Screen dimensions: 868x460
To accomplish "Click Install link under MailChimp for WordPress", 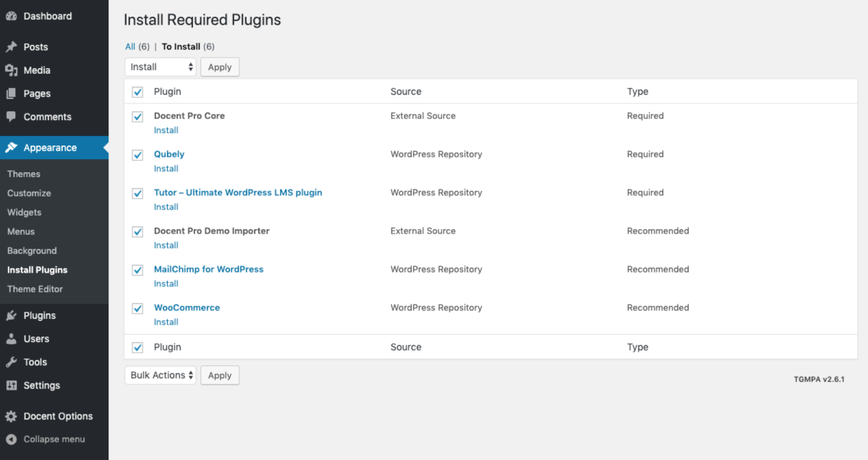I will click(166, 284).
